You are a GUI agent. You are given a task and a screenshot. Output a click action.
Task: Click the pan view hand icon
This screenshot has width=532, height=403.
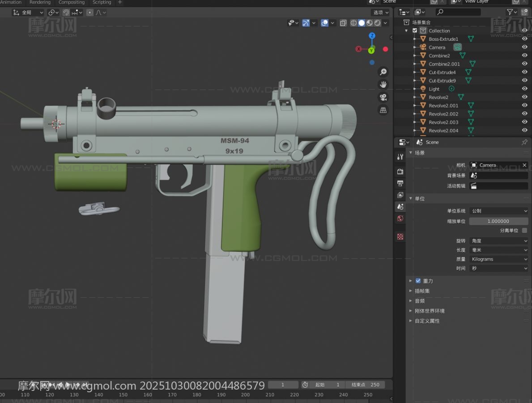point(383,85)
